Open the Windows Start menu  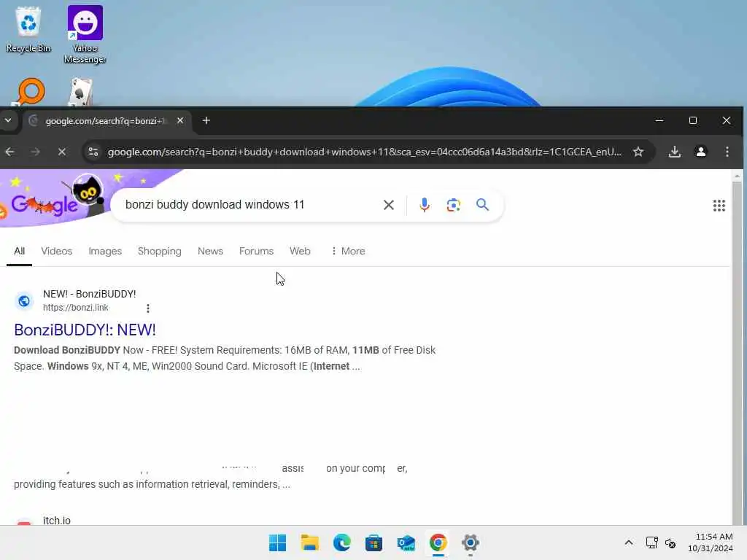[277, 542]
